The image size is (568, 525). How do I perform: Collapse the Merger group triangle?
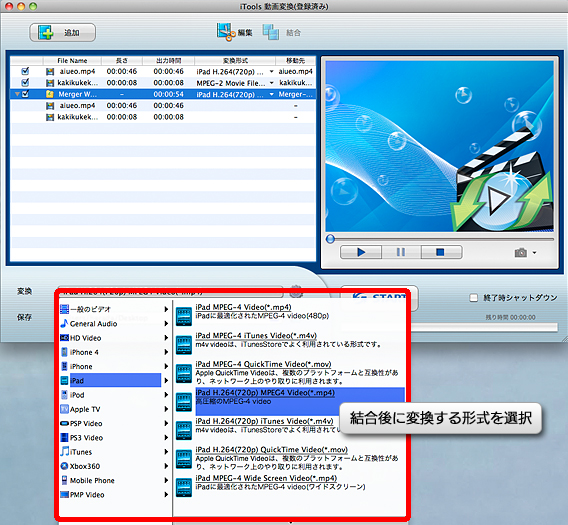[x=17, y=94]
